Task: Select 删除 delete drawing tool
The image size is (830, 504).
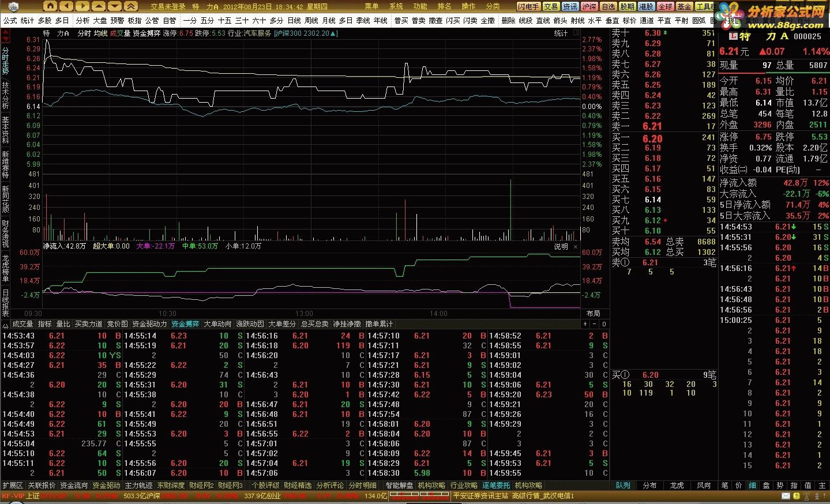Action: (x=508, y=20)
